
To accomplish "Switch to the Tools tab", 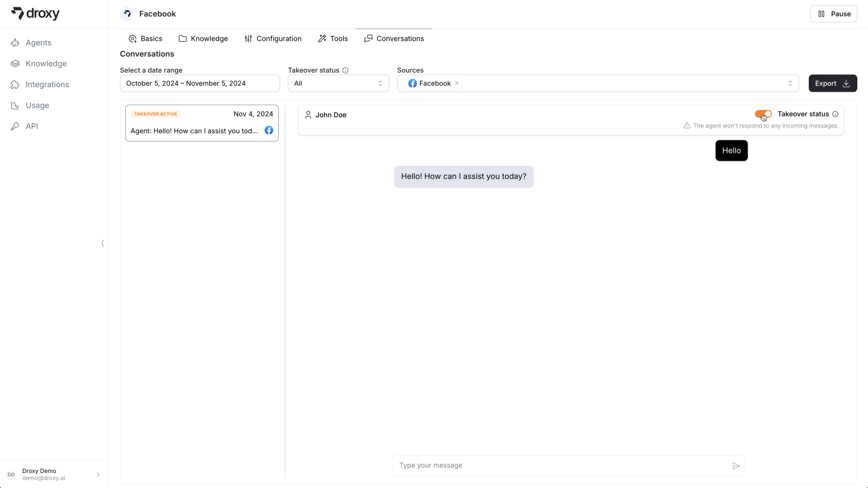I will 333,39.
